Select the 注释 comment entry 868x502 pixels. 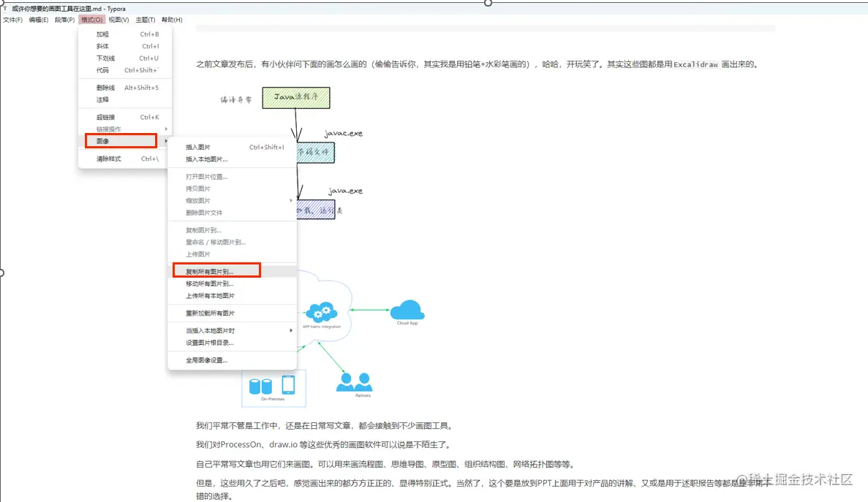click(x=126, y=99)
